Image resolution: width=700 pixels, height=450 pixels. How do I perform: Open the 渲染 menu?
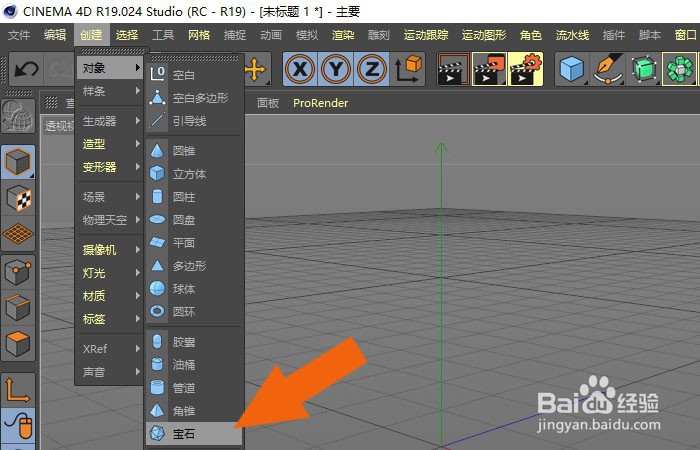(343, 35)
